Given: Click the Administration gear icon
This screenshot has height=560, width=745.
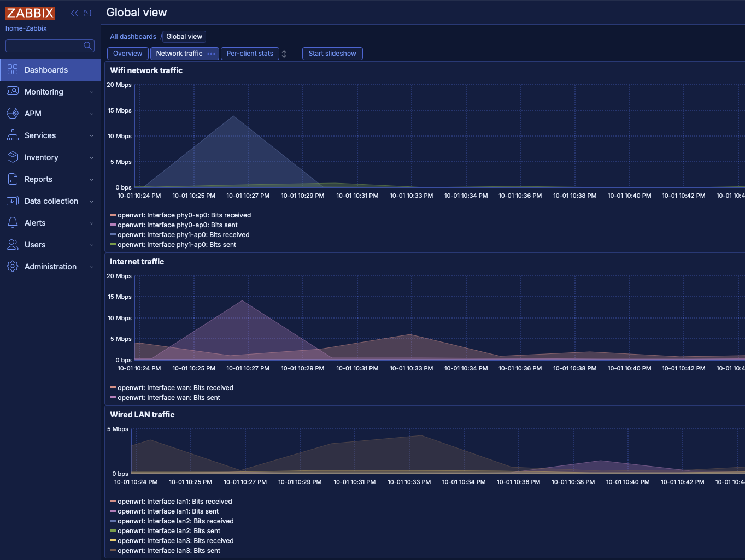Looking at the screenshot, I should (13, 267).
